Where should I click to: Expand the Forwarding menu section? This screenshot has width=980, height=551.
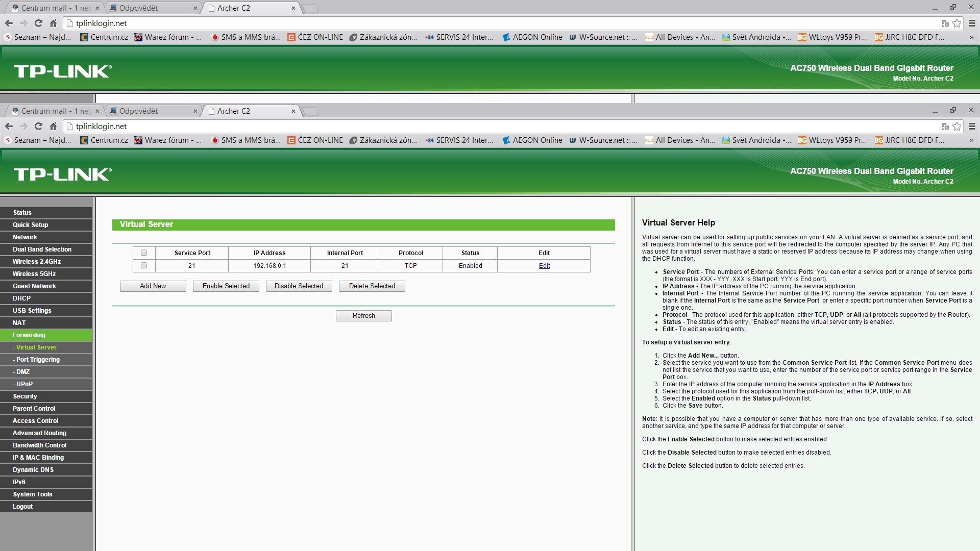[29, 335]
